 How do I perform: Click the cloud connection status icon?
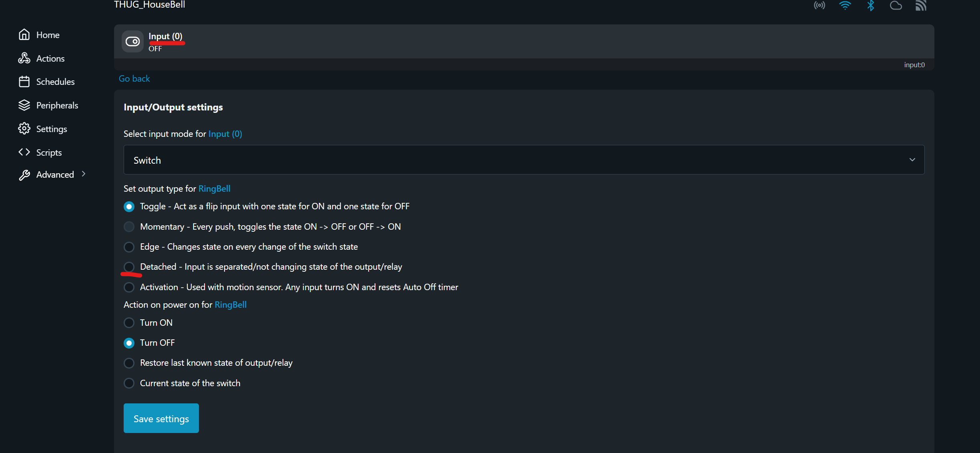(x=896, y=6)
